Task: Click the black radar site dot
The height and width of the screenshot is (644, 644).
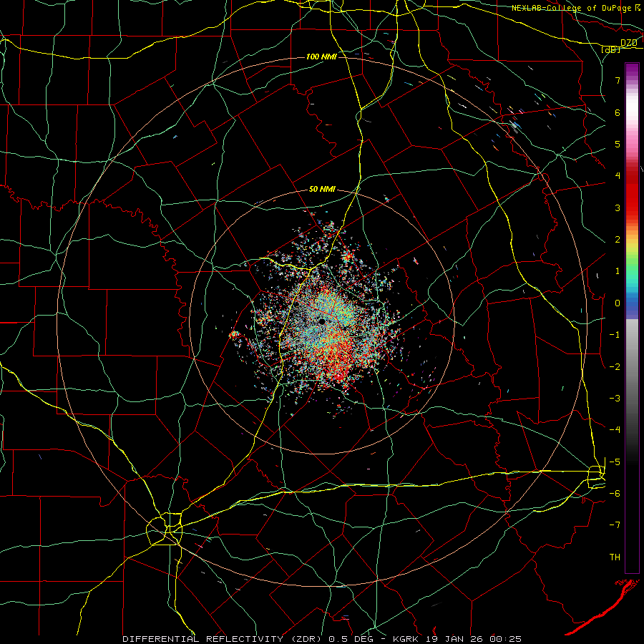Action: [x=322, y=321]
